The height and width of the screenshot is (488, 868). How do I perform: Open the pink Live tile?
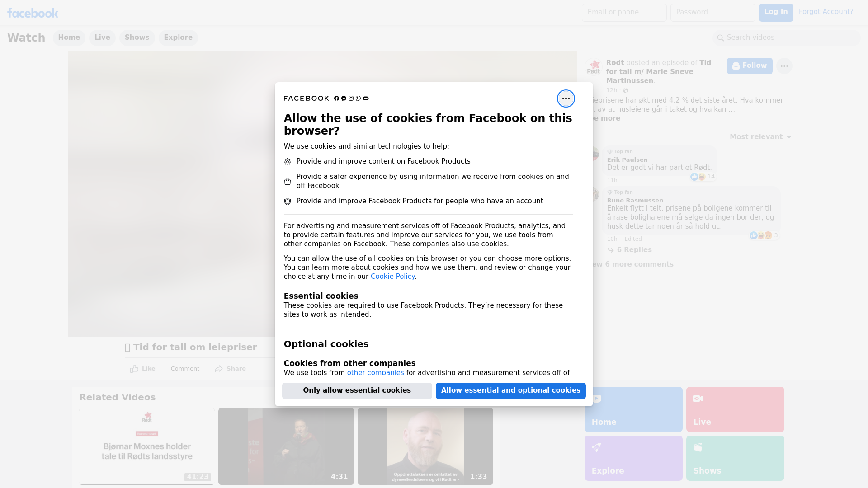(x=735, y=409)
